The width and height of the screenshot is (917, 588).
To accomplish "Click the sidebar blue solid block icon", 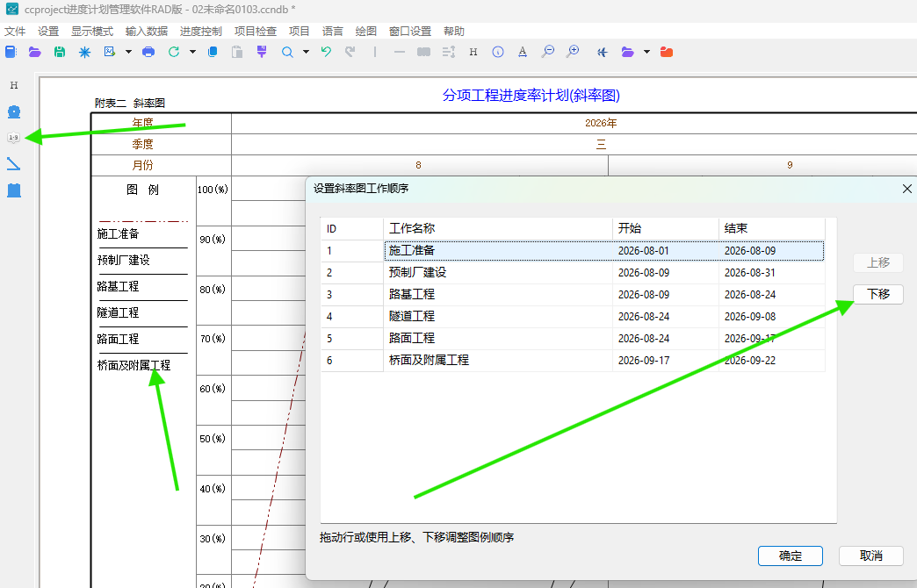I will pyautogui.click(x=14, y=190).
